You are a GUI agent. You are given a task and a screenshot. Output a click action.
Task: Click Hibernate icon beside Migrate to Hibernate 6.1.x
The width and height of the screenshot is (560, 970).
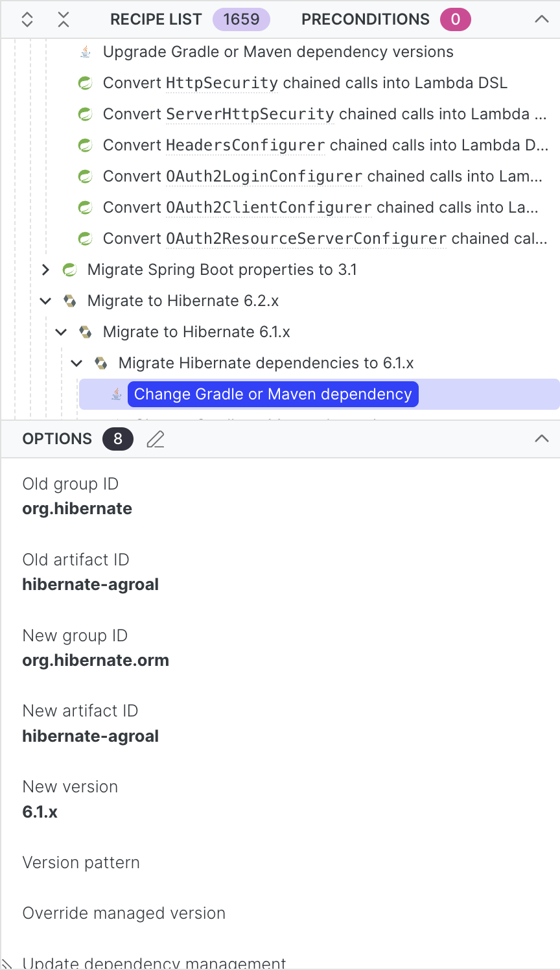point(85,332)
